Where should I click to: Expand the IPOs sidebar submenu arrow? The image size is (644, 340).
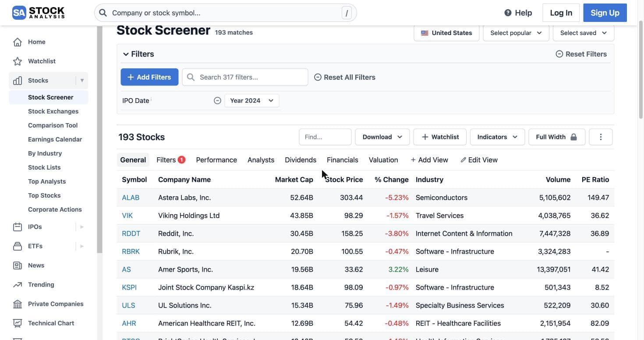pos(82,227)
